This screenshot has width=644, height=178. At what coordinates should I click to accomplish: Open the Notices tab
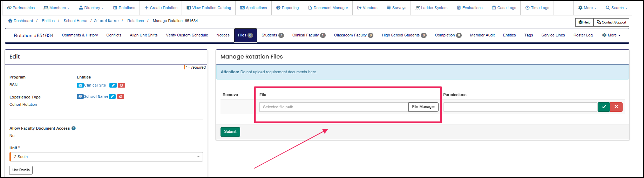(223, 35)
